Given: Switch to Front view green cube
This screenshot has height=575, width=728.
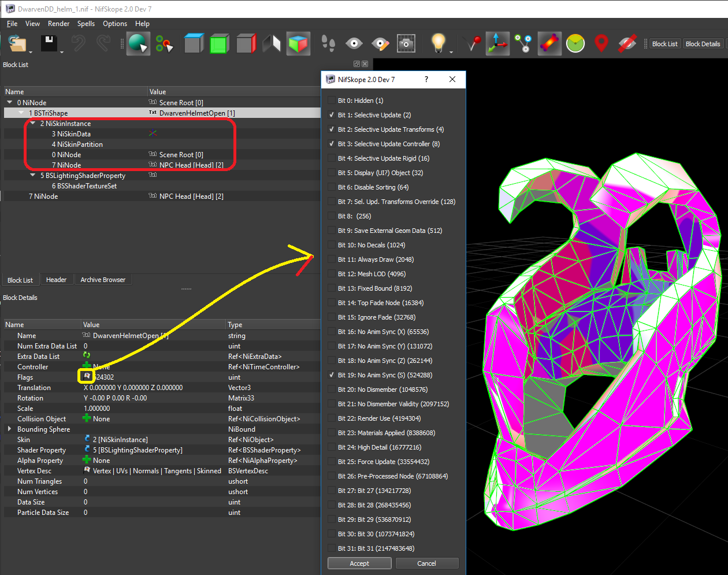Looking at the screenshot, I should point(220,44).
